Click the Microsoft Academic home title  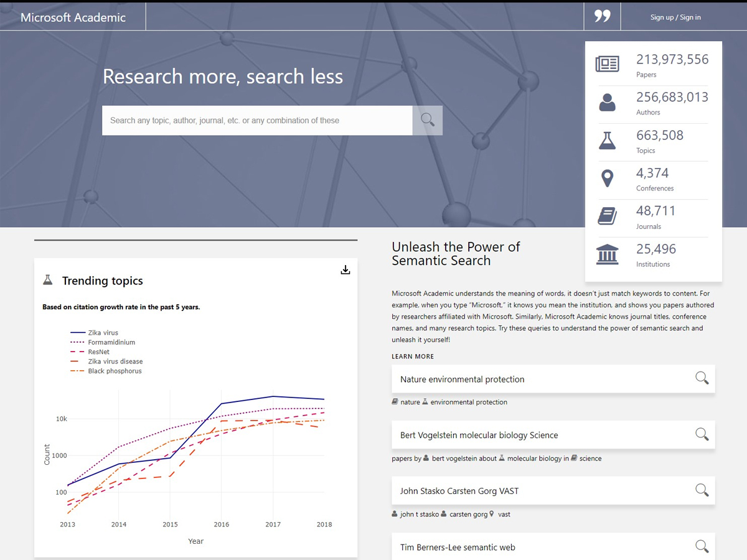(73, 17)
